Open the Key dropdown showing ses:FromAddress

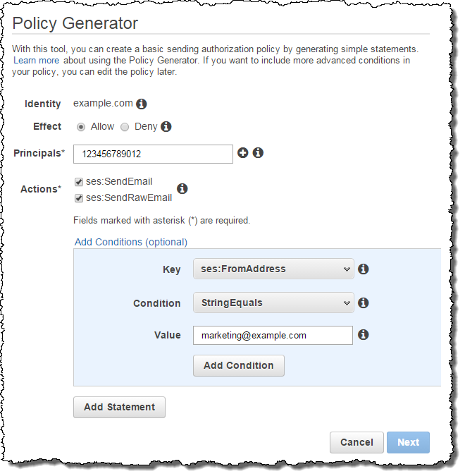click(273, 269)
